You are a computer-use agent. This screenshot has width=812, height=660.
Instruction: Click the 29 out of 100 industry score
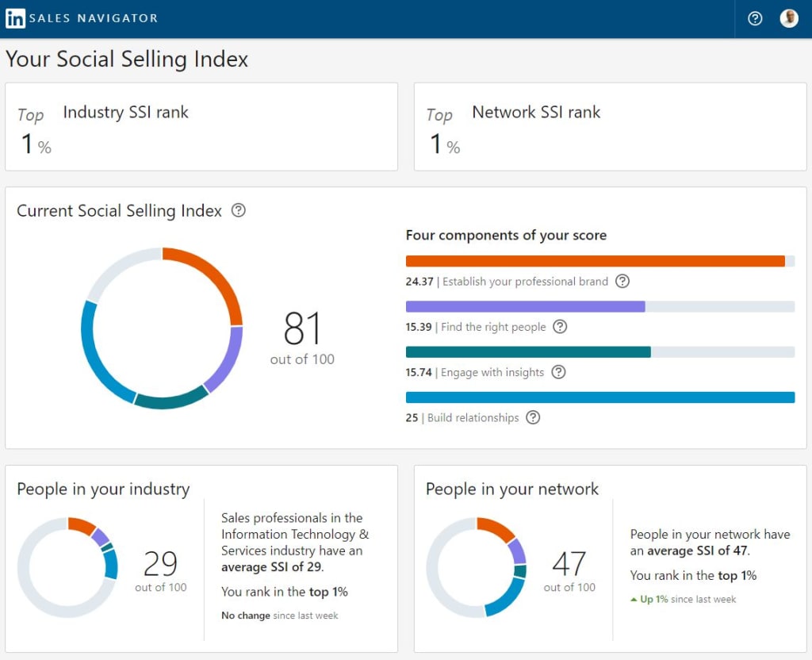point(160,571)
